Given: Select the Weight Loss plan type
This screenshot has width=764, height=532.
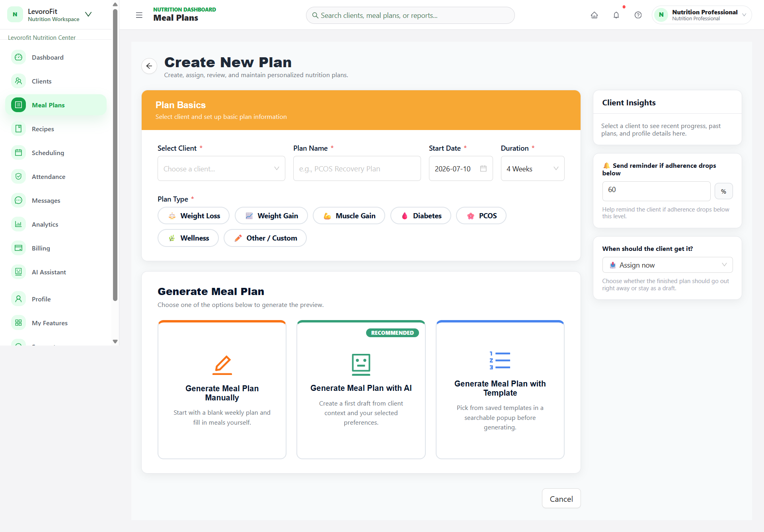Looking at the screenshot, I should 193,216.
